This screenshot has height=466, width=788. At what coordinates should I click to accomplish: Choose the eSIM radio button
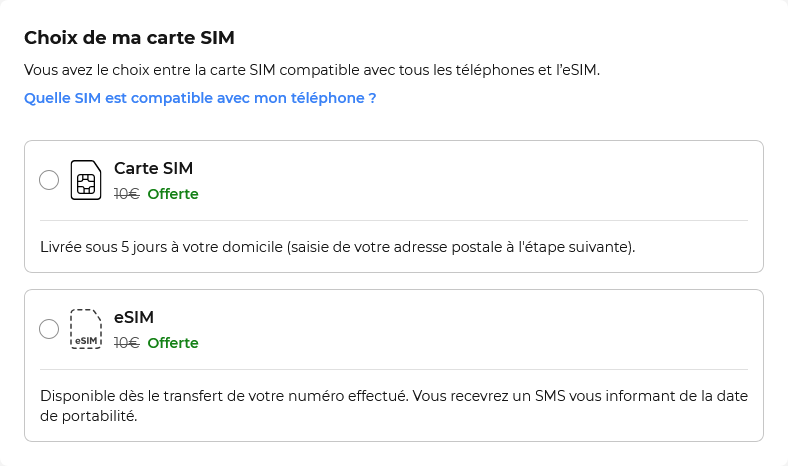tap(49, 329)
